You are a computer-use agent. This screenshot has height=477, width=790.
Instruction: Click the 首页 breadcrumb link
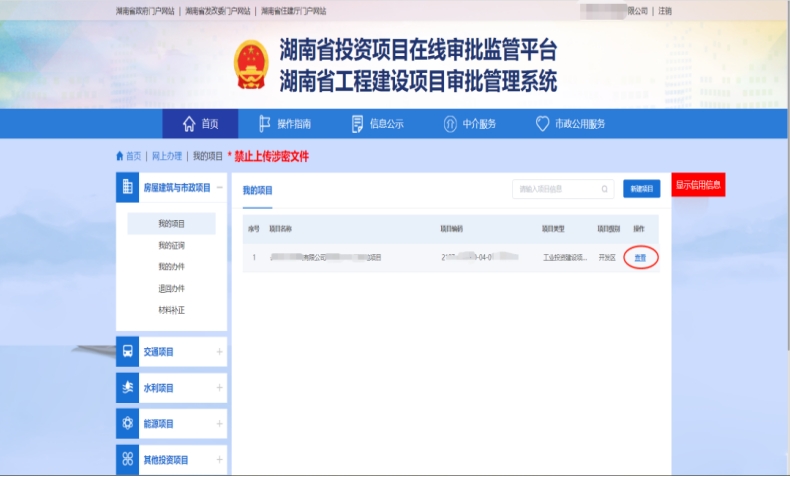click(x=134, y=156)
